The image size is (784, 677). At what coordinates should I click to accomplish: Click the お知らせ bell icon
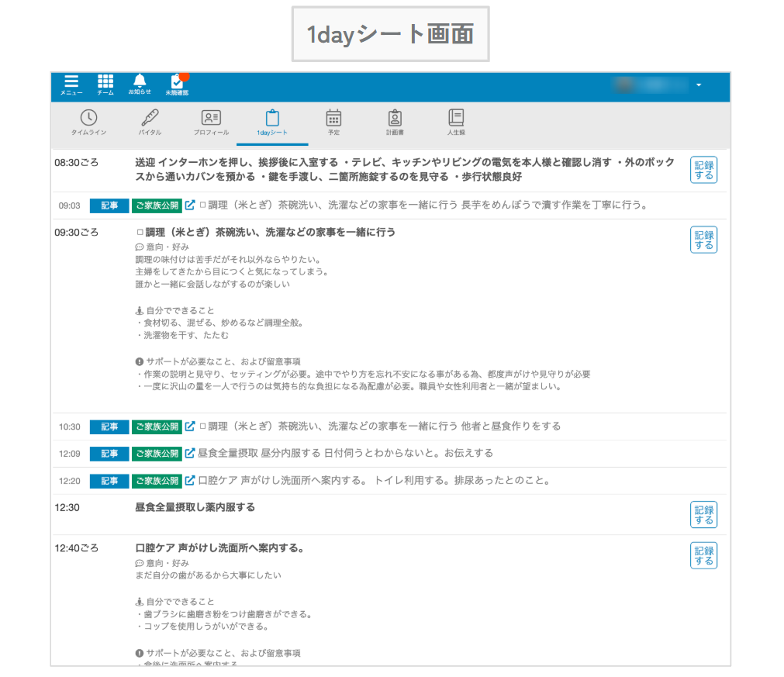coord(140,84)
